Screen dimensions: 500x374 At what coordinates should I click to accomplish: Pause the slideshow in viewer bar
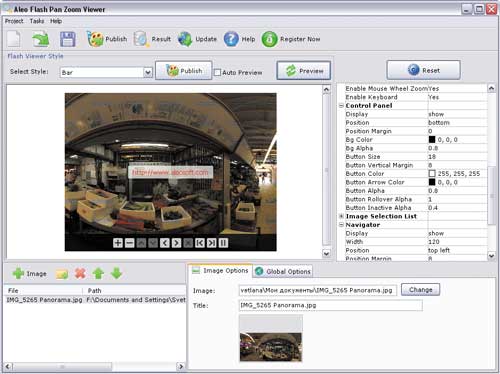tap(223, 243)
